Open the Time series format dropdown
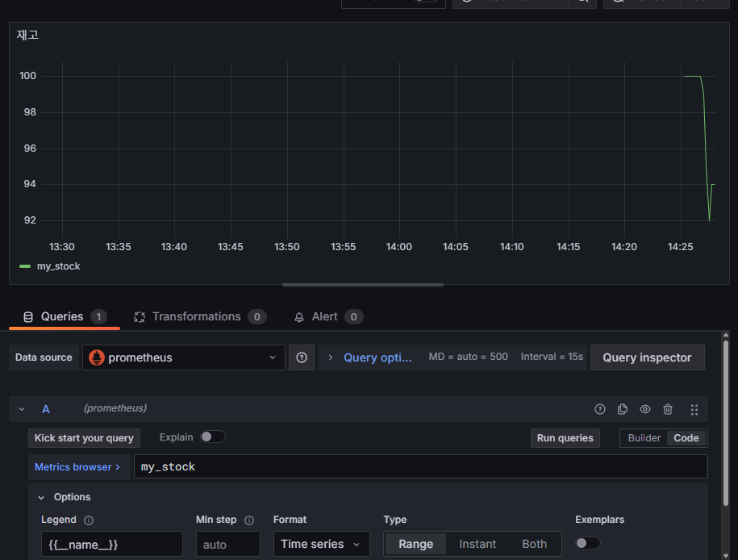The height and width of the screenshot is (560, 738). pos(322,544)
